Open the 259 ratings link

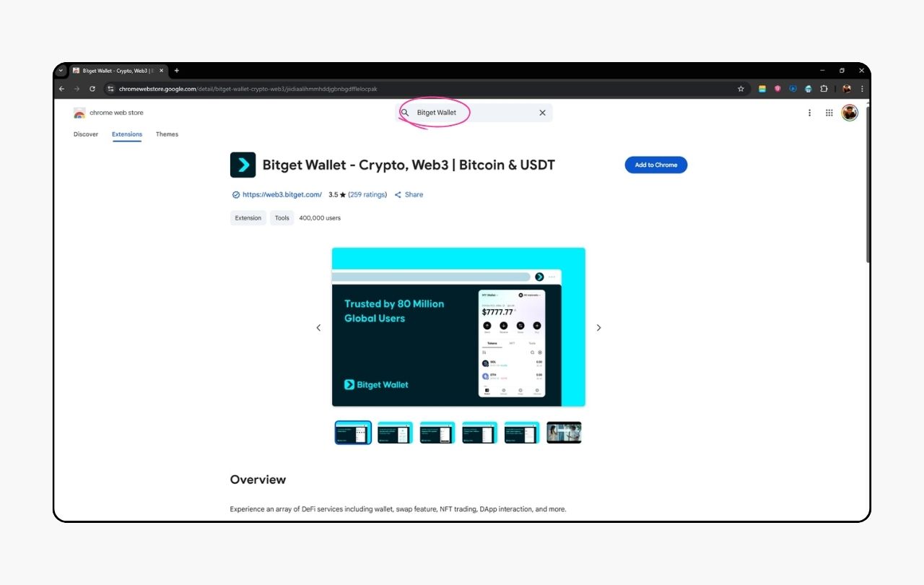(367, 195)
